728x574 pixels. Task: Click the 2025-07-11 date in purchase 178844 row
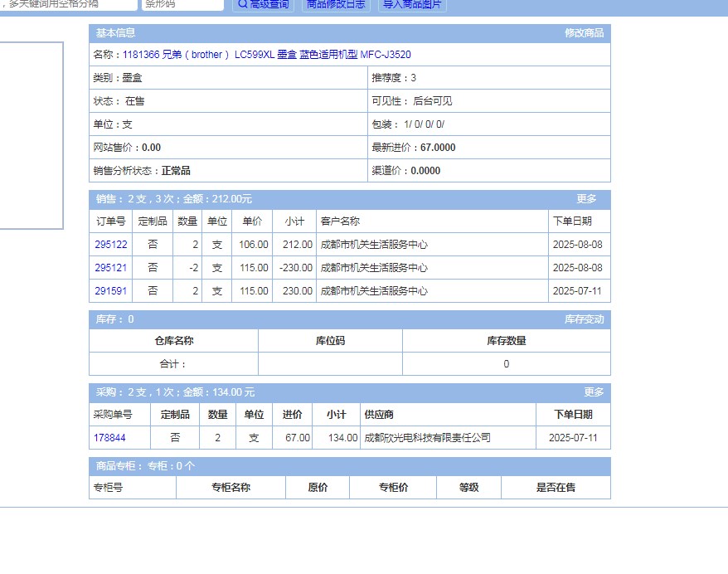click(574, 438)
